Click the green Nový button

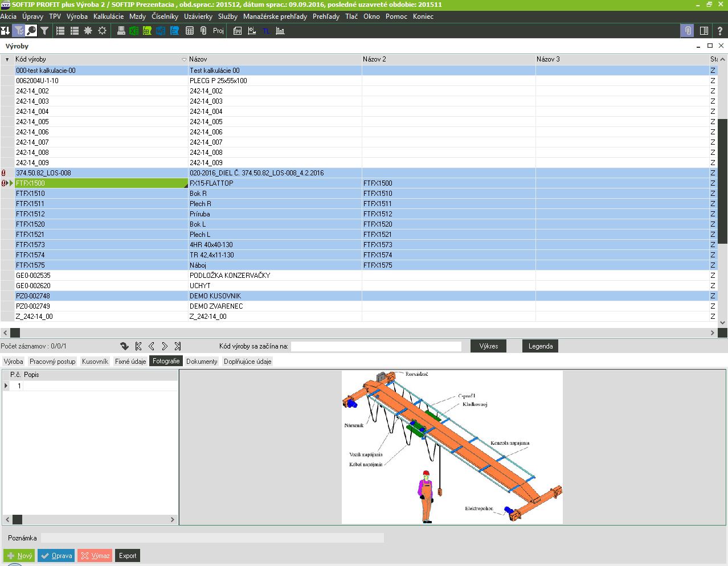tap(19, 556)
